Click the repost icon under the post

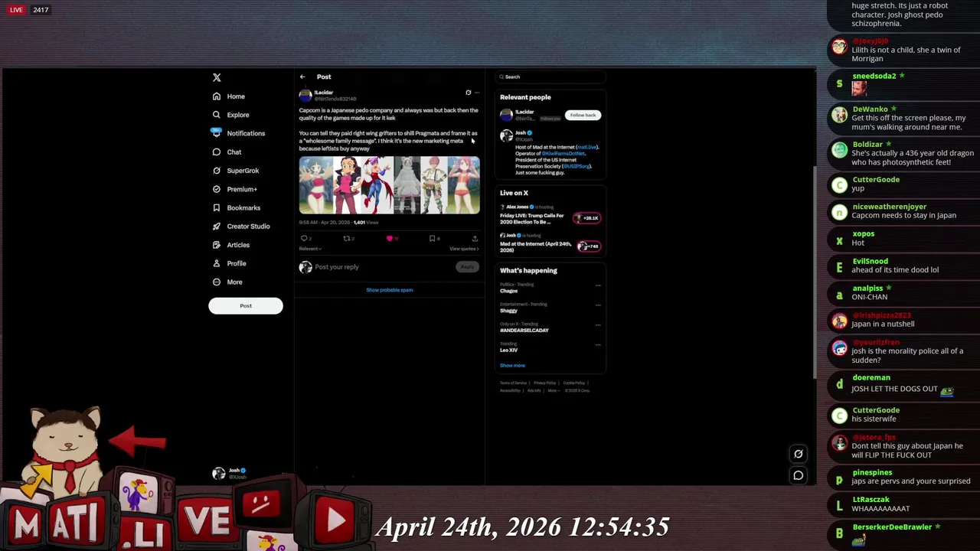(x=346, y=239)
